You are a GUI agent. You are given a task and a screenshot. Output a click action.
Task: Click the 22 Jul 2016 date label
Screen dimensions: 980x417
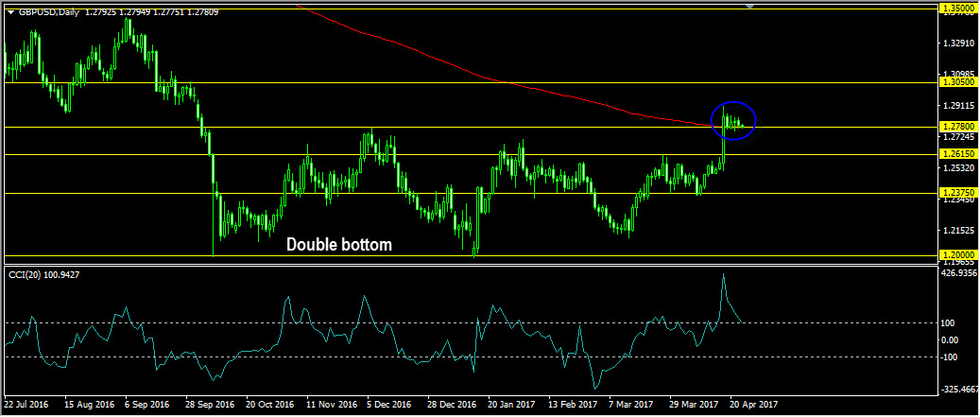[x=26, y=404]
